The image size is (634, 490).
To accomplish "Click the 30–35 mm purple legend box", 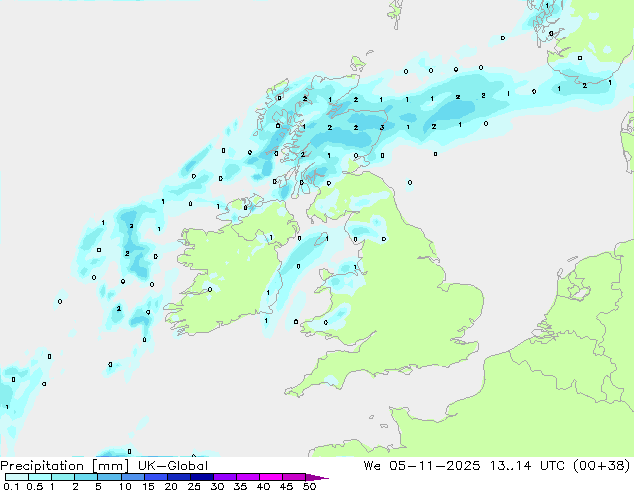I will click(225, 477).
